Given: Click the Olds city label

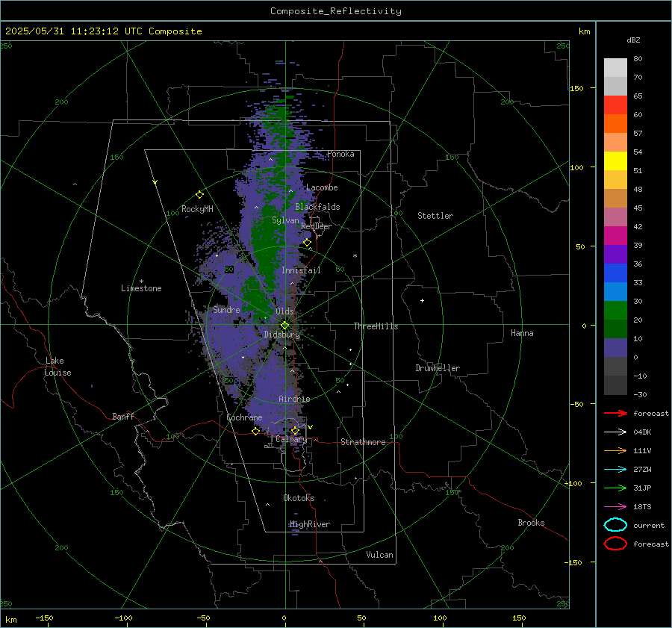Looking at the screenshot, I should [284, 311].
